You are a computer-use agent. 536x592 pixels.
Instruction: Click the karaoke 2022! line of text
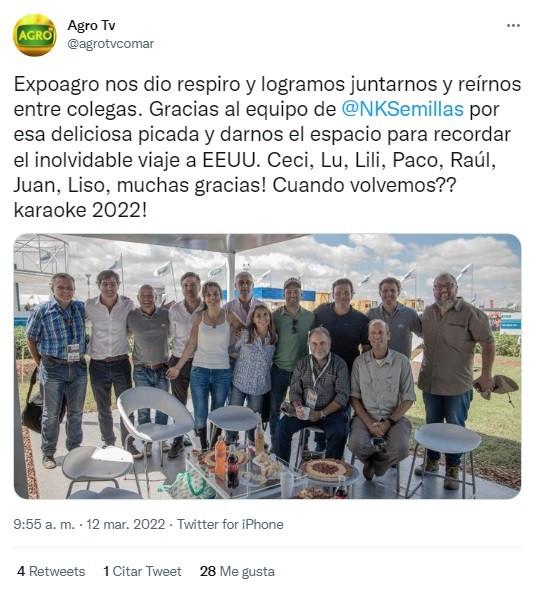[x=80, y=210]
